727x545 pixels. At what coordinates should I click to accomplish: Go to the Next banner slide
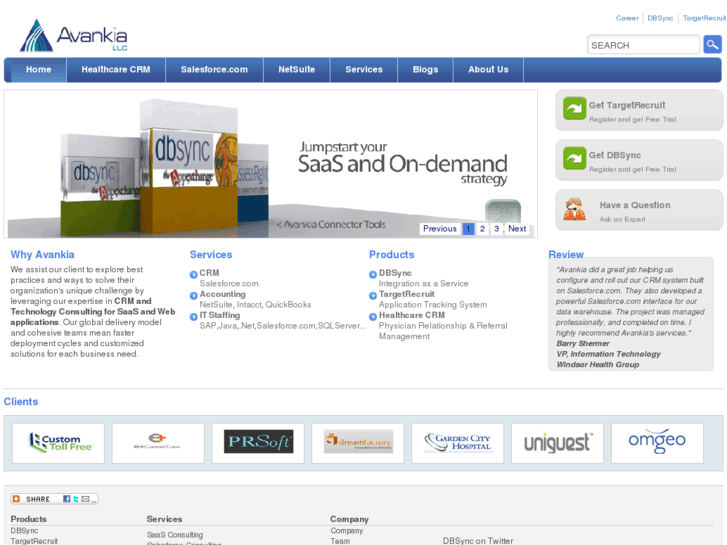[x=517, y=229]
